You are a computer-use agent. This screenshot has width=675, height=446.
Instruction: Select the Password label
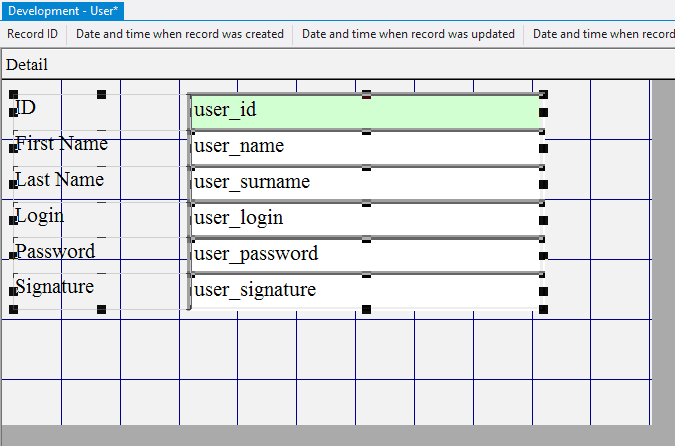point(56,252)
